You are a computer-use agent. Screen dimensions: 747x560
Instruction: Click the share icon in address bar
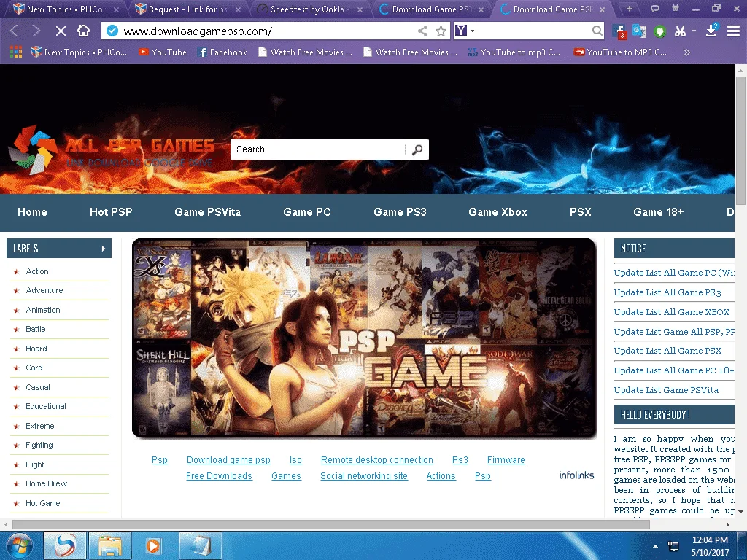[422, 31]
